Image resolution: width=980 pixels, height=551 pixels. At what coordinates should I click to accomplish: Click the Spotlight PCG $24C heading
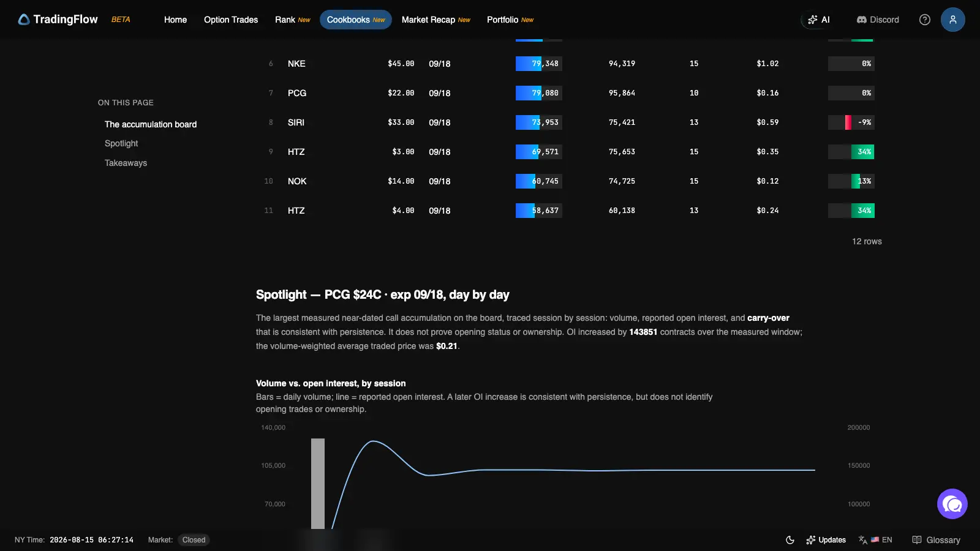(382, 294)
